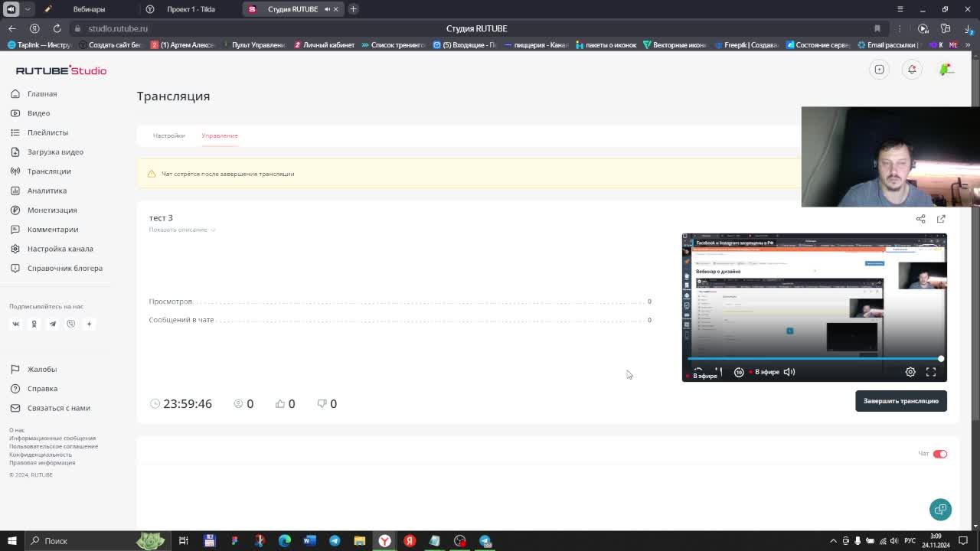Open the support chat widget

click(x=940, y=509)
